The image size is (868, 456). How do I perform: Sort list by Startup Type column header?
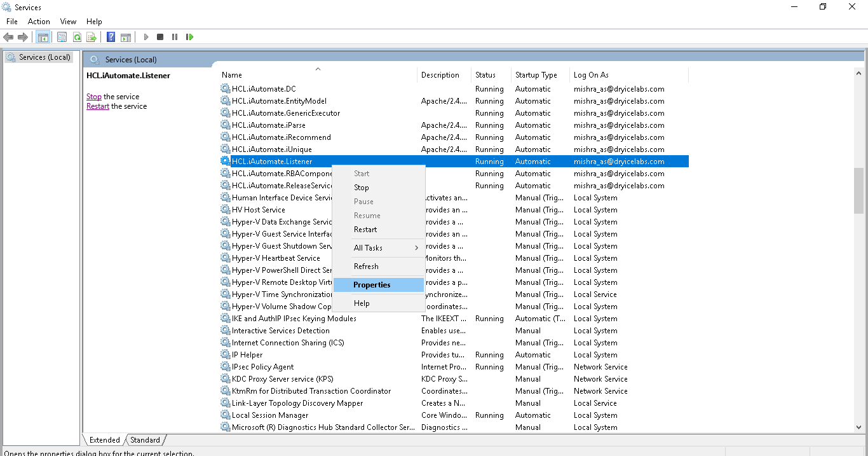(536, 75)
